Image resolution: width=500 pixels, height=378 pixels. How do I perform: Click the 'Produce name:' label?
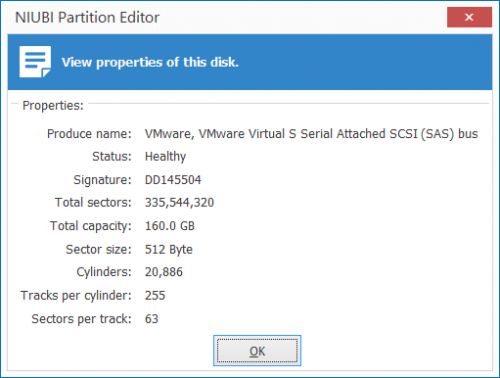pos(89,134)
